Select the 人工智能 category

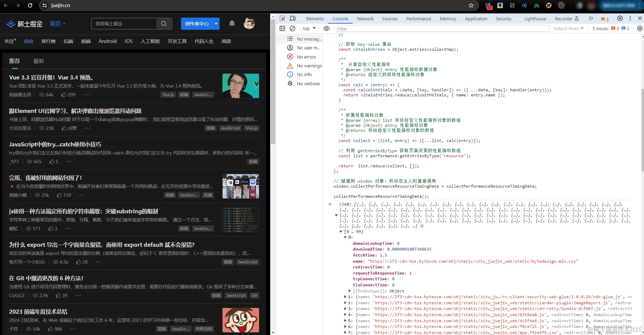pyautogui.click(x=150, y=41)
